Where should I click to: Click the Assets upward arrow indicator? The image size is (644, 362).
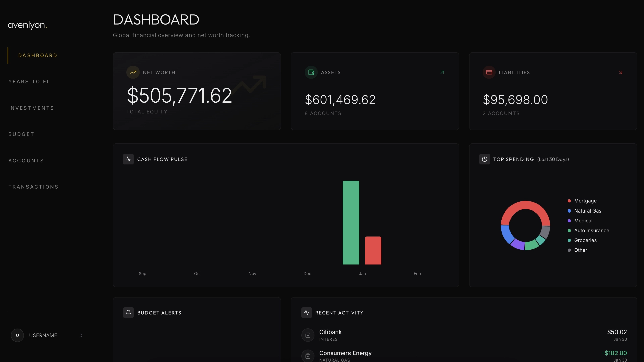tap(442, 72)
